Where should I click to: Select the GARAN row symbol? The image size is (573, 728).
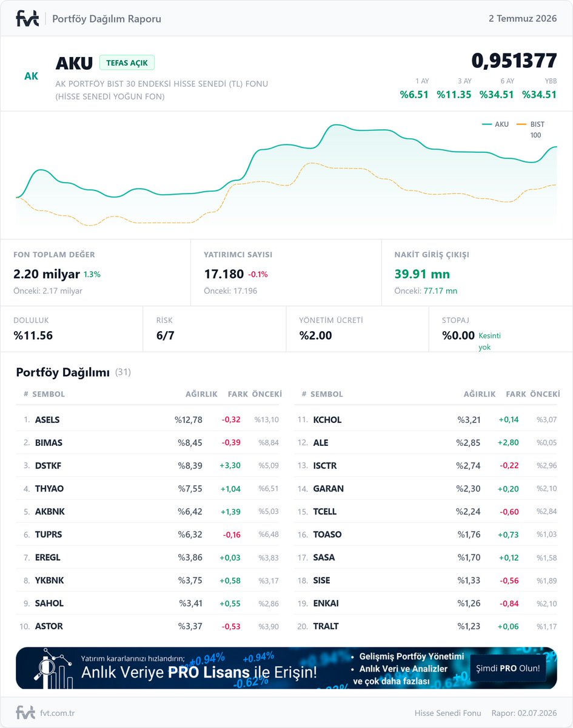pyautogui.click(x=329, y=489)
